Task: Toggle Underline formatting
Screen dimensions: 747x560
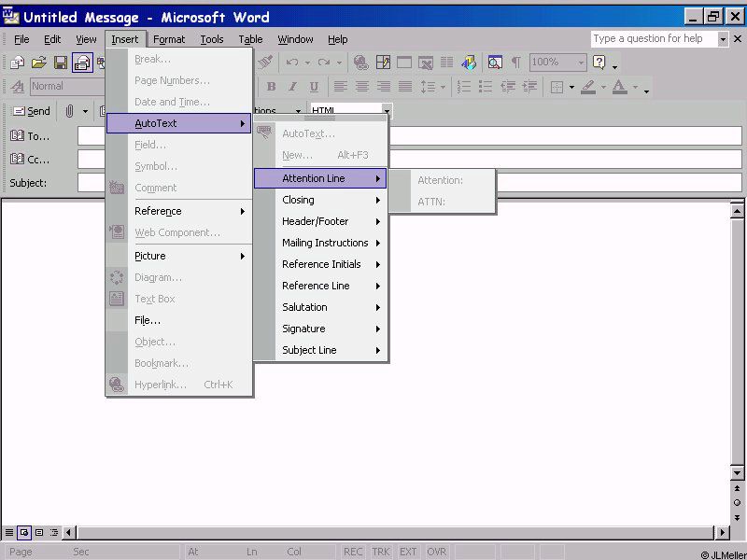Action: pos(314,87)
